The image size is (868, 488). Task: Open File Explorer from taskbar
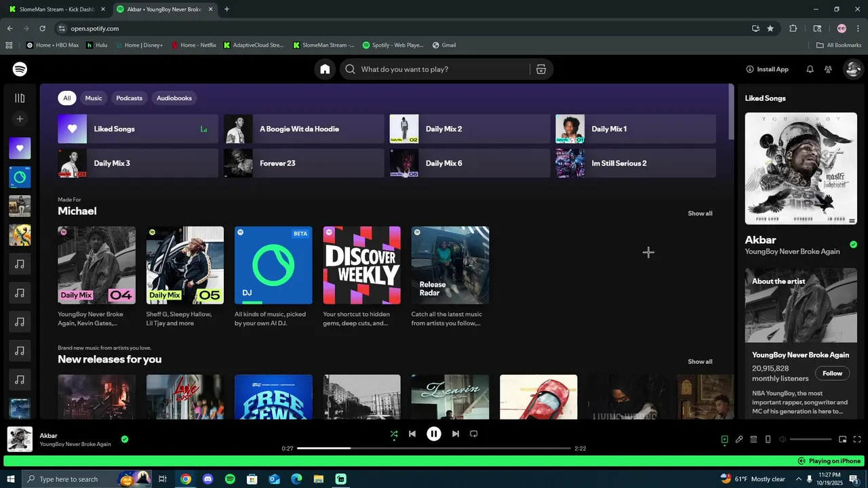click(x=319, y=479)
